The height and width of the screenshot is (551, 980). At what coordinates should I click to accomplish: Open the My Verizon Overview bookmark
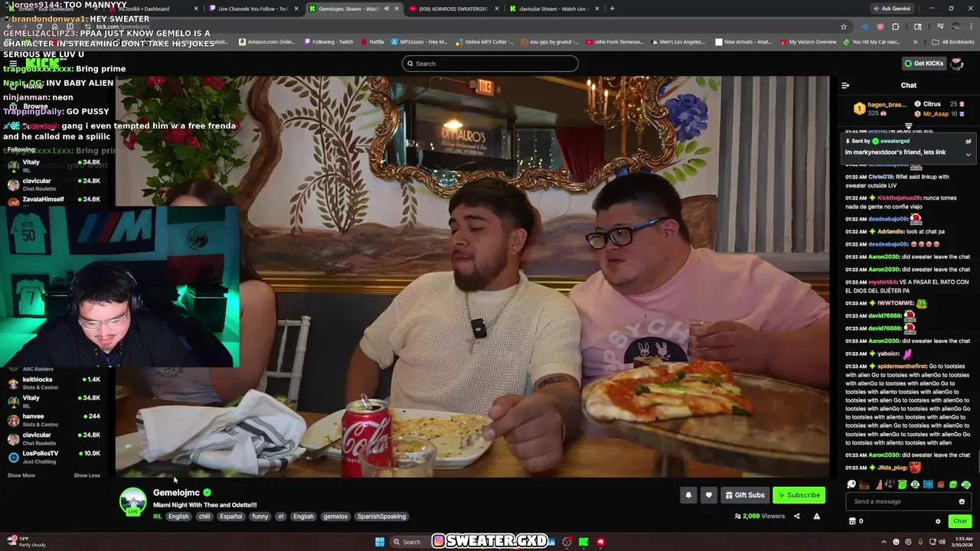pos(808,42)
